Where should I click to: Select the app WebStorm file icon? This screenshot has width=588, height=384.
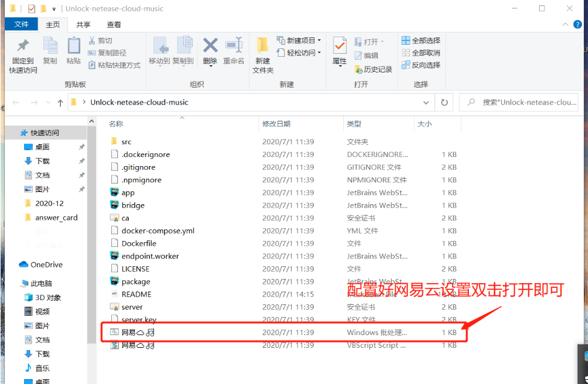[x=114, y=192]
